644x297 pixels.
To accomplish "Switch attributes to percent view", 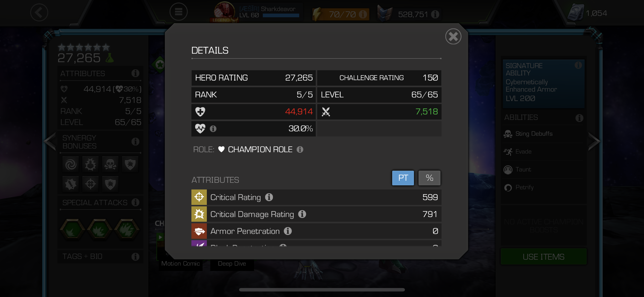I will click(429, 178).
